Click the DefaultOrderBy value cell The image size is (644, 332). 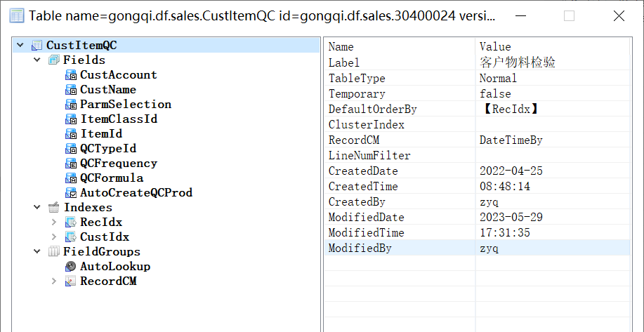[553, 109]
